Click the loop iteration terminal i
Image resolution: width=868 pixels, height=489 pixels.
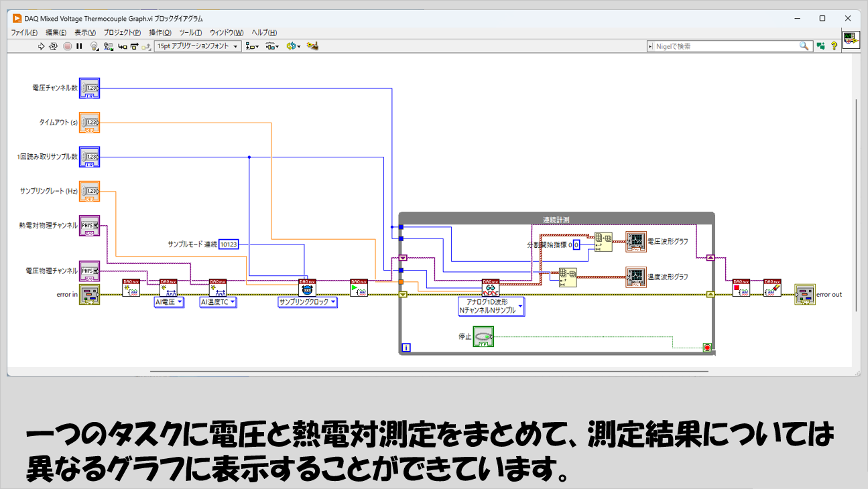406,348
